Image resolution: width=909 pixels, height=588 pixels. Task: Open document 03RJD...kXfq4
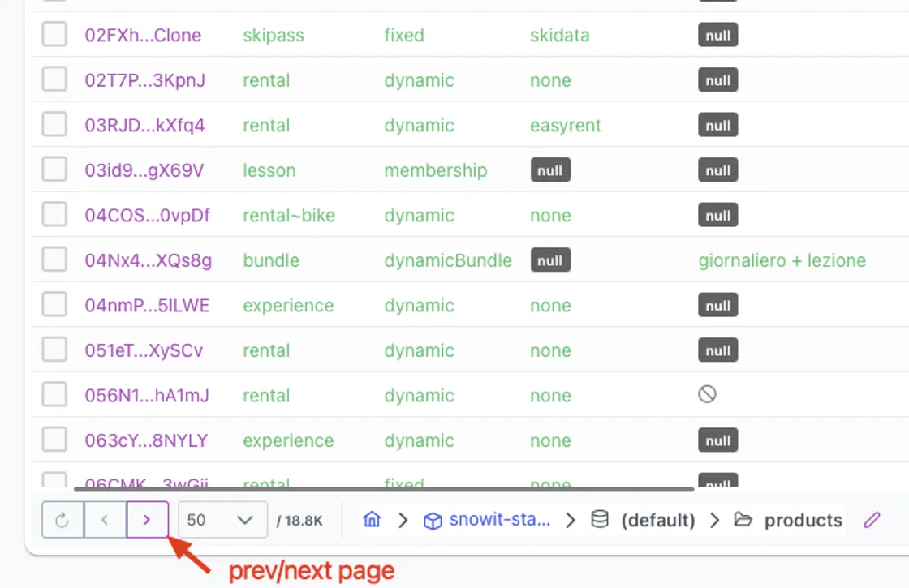click(145, 125)
